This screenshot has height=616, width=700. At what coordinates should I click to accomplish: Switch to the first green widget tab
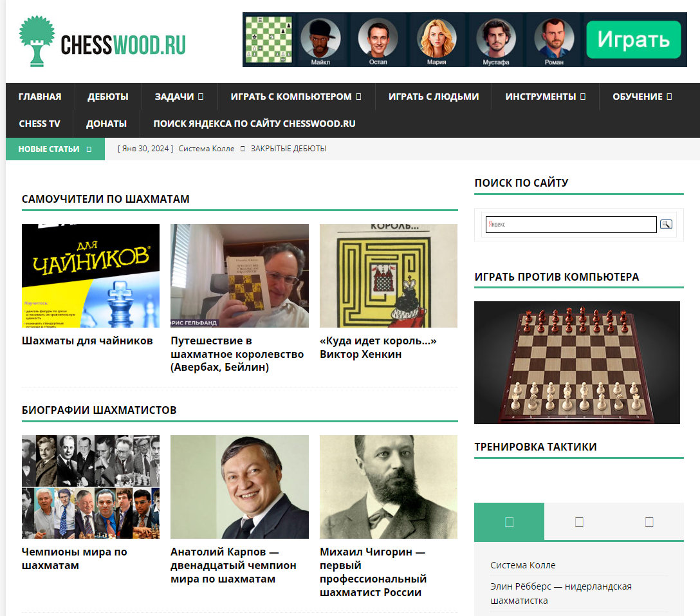click(509, 522)
